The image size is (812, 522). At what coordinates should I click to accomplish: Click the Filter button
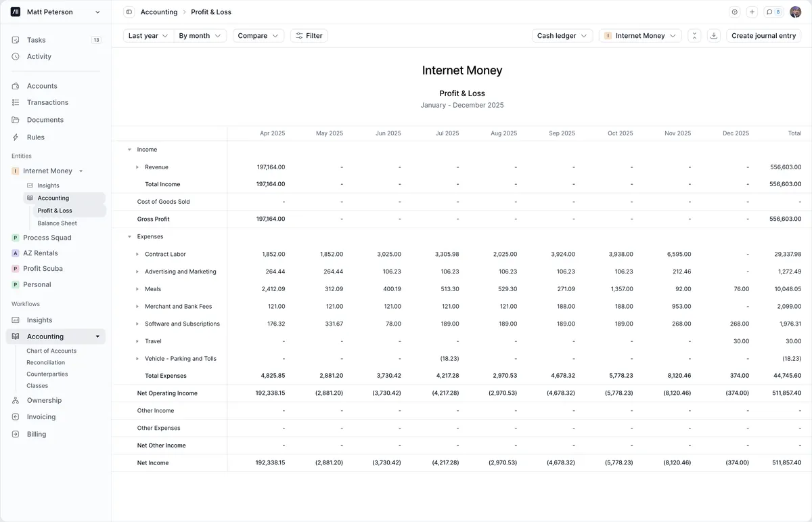click(x=309, y=36)
